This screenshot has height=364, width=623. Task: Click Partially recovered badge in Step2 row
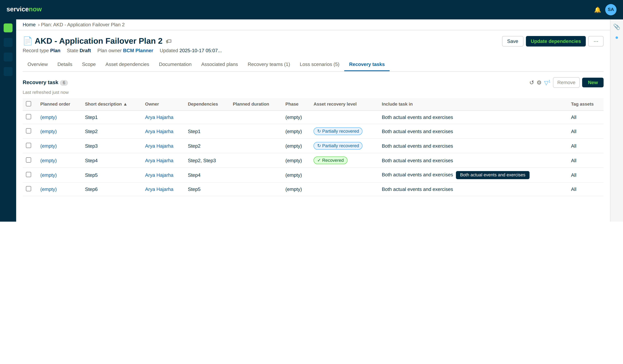pos(338,131)
